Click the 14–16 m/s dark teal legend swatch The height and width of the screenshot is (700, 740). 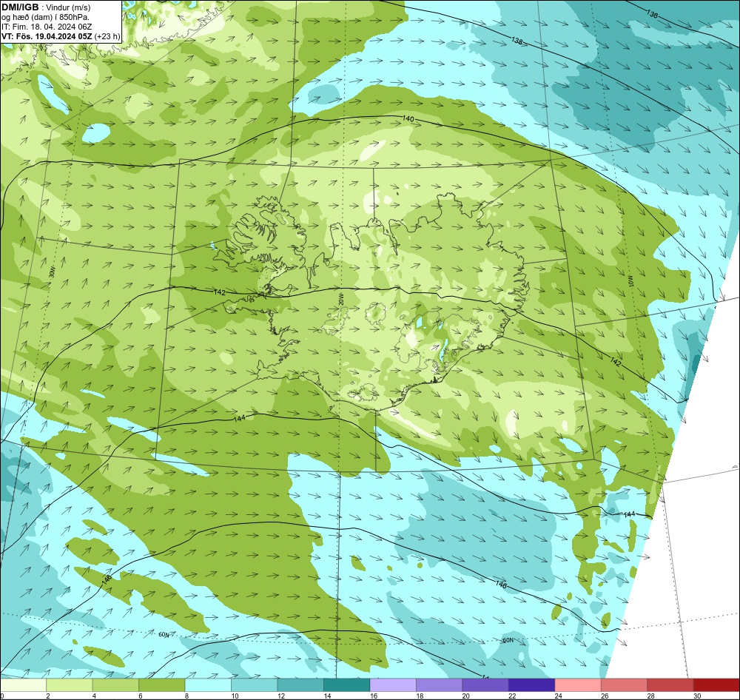click(347, 685)
